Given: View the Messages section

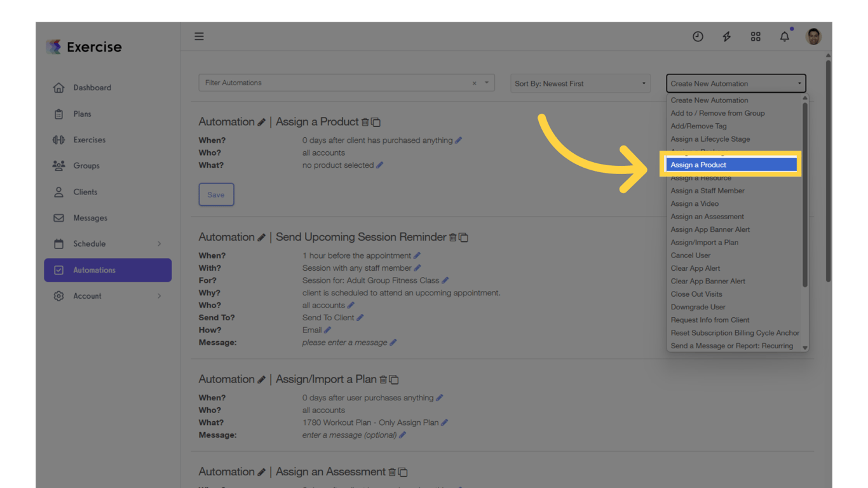Looking at the screenshot, I should [x=93, y=218].
